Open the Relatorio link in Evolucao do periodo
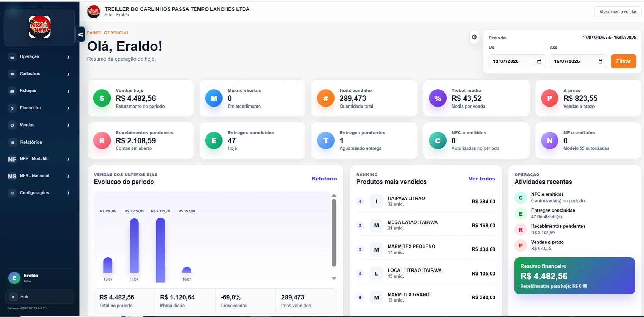644x317 pixels. [324, 179]
